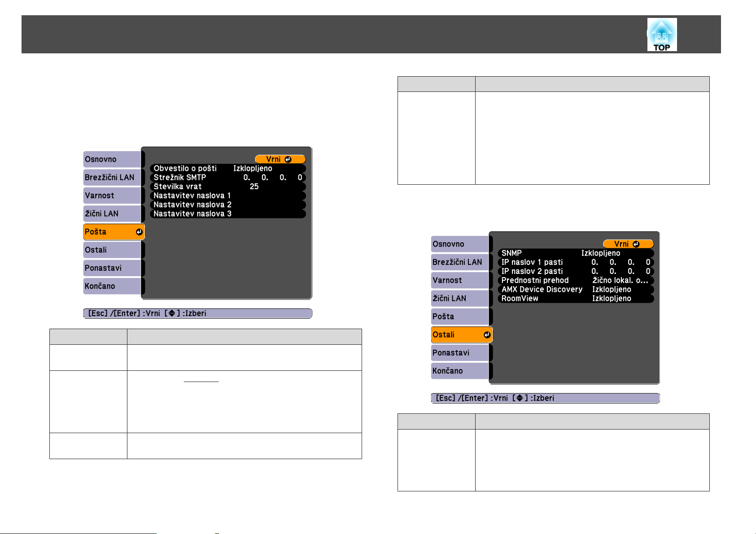Click the Vrni button in the Pošta panel
The width and height of the screenshot is (756, 534).
pos(280,159)
